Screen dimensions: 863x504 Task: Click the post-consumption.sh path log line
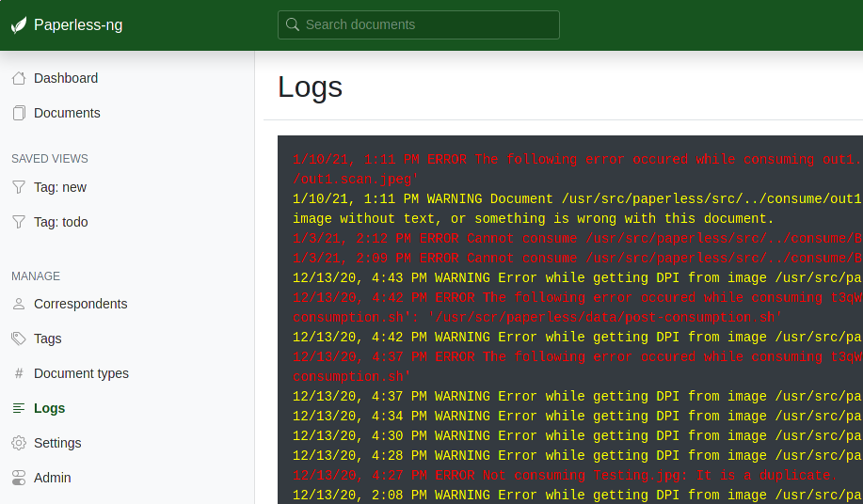pos(537,318)
